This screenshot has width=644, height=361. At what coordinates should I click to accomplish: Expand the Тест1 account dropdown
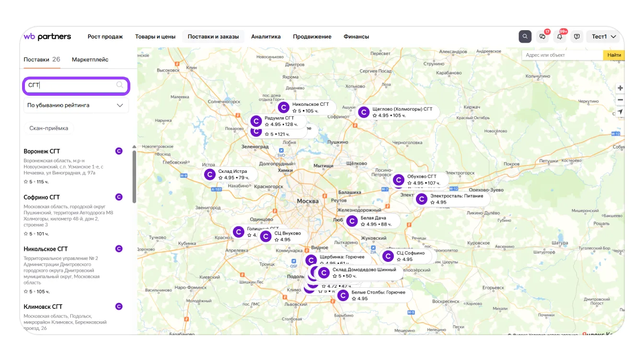[x=604, y=36]
